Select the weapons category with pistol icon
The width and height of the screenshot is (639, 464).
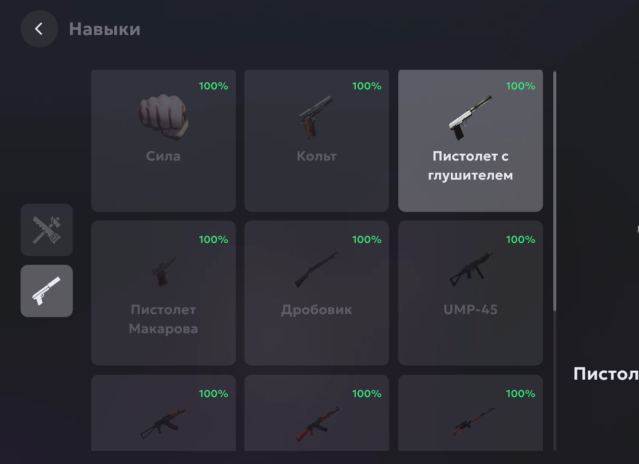click(x=47, y=291)
